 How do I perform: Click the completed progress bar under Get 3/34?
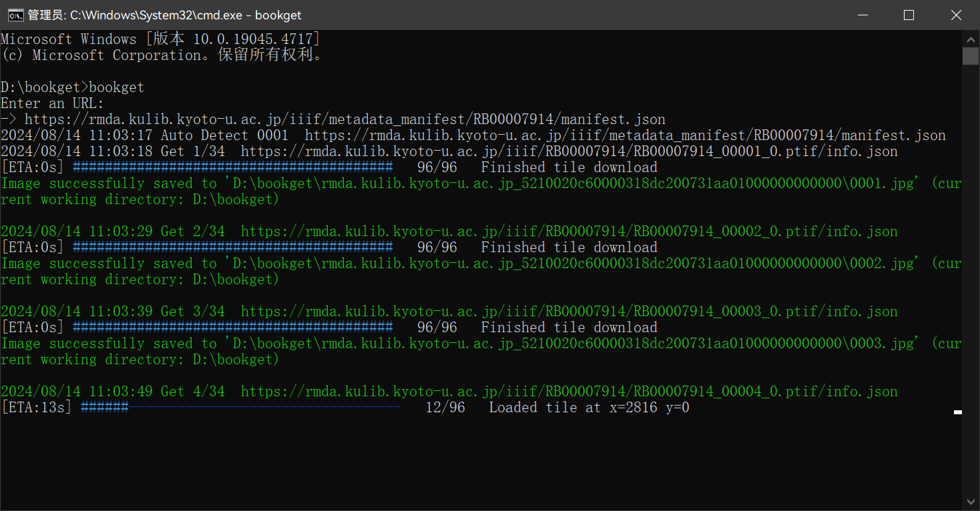(x=233, y=328)
